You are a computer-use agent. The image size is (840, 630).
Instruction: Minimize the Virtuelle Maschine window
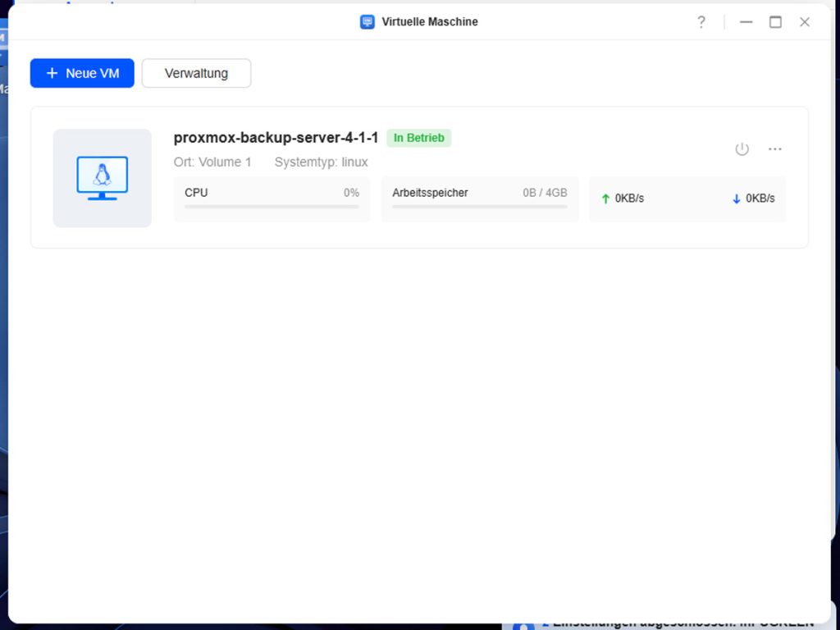[x=746, y=22]
